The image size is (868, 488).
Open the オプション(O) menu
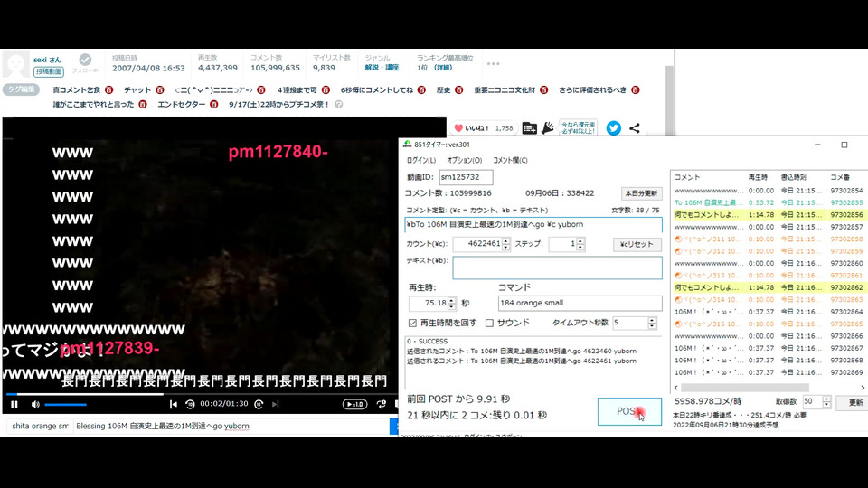pos(464,161)
